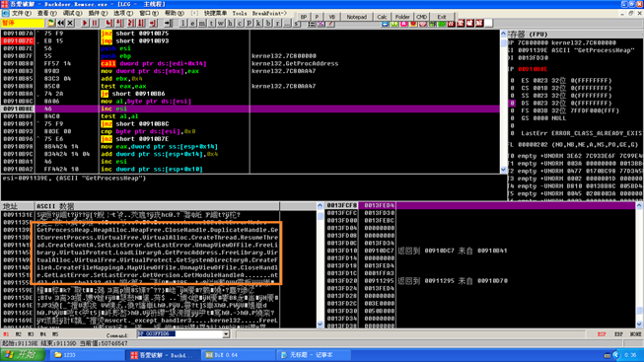Click the Go To Address arrow icon
This screenshot has height=362, width=644.
(x=168, y=23)
